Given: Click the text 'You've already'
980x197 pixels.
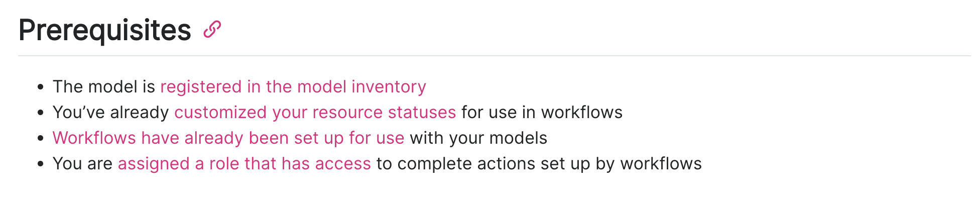Looking at the screenshot, I should [x=111, y=112].
